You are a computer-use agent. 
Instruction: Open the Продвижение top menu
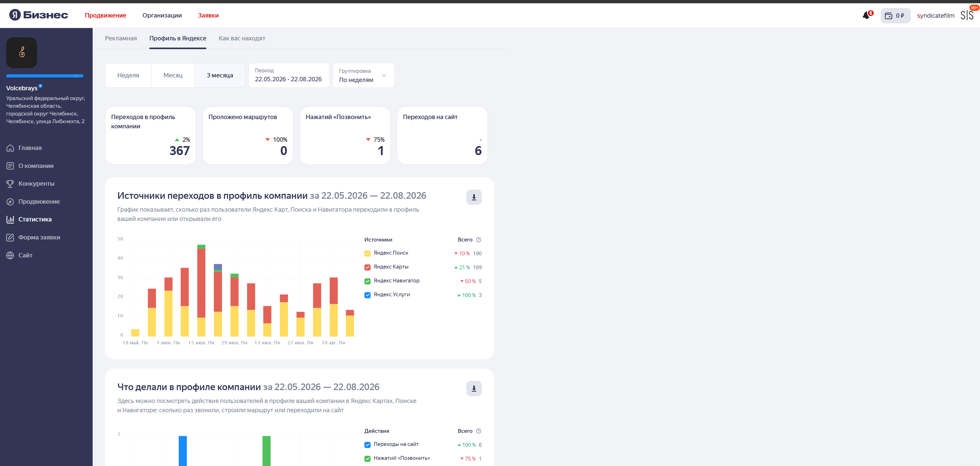coord(105,15)
